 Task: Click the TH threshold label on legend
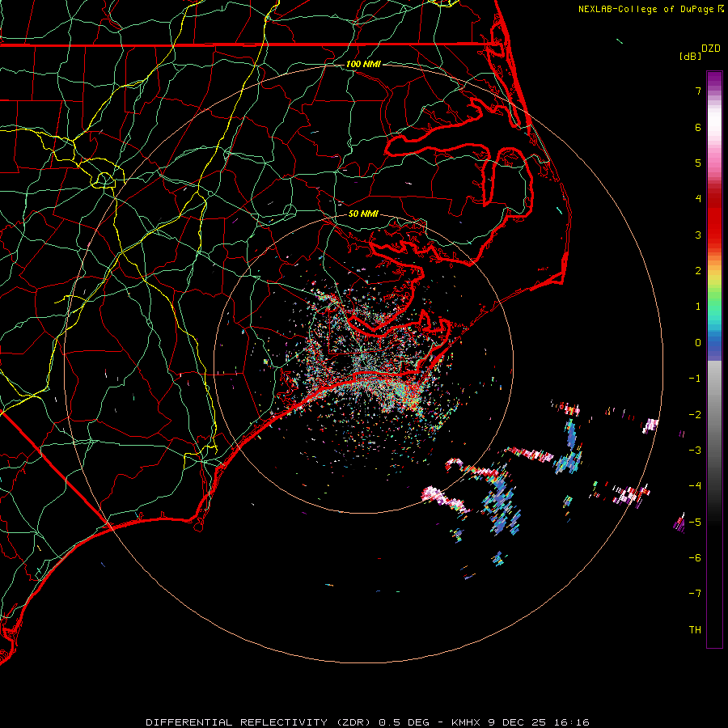click(x=695, y=630)
